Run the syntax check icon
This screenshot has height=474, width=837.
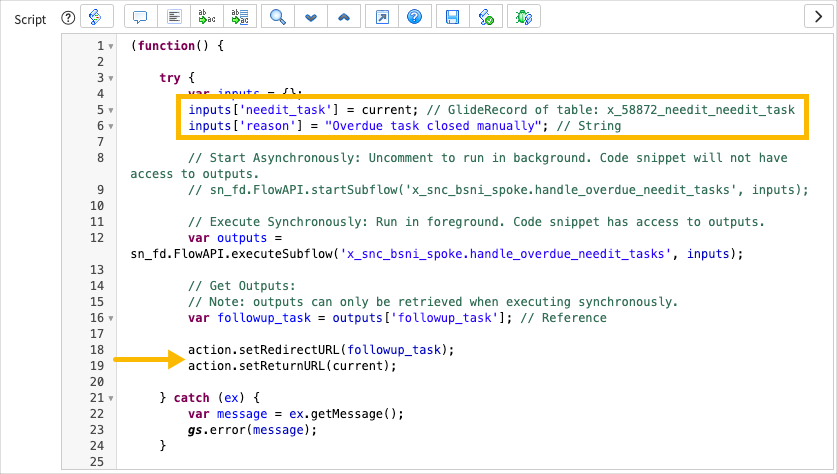pos(486,17)
